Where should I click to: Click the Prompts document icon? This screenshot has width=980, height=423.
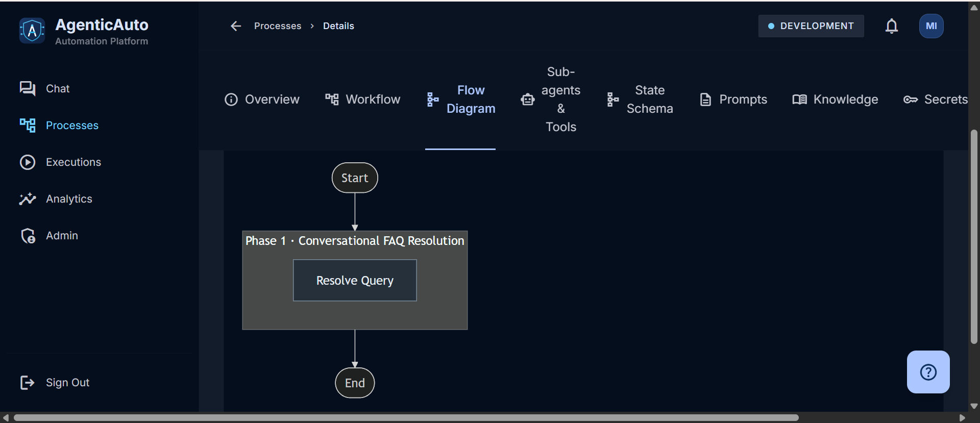point(705,99)
